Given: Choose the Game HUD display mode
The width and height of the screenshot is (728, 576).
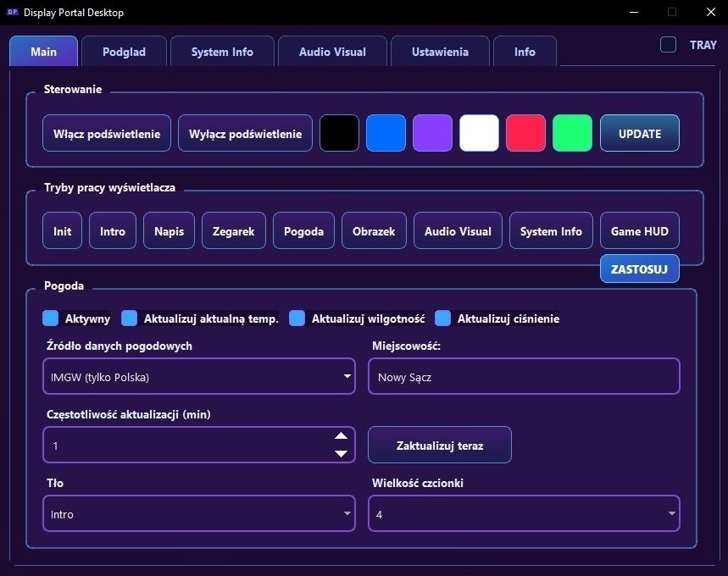Looking at the screenshot, I should (640, 230).
